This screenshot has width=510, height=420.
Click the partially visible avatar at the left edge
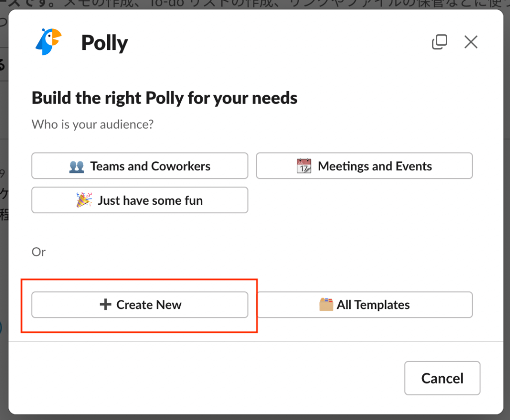click(x=1, y=327)
